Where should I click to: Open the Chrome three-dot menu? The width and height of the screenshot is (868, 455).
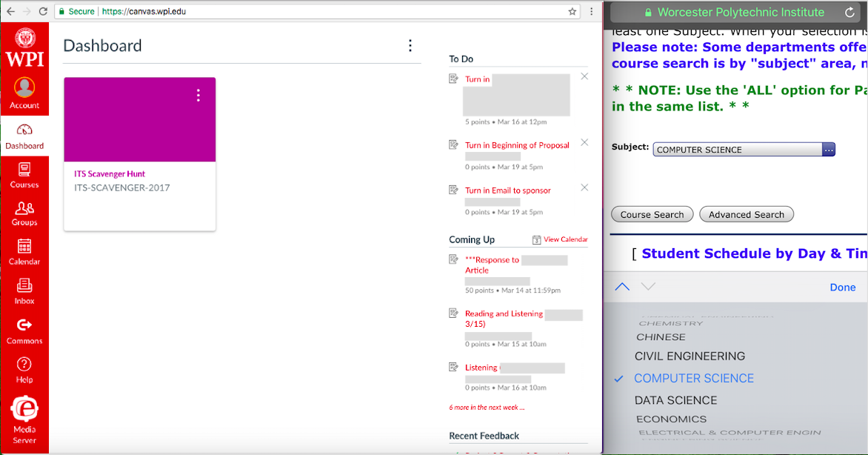click(591, 11)
